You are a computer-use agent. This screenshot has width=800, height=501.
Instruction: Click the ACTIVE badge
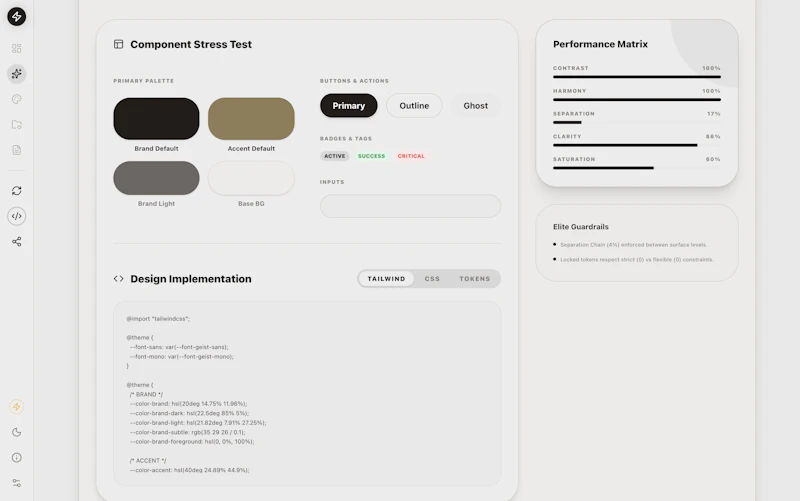click(335, 156)
